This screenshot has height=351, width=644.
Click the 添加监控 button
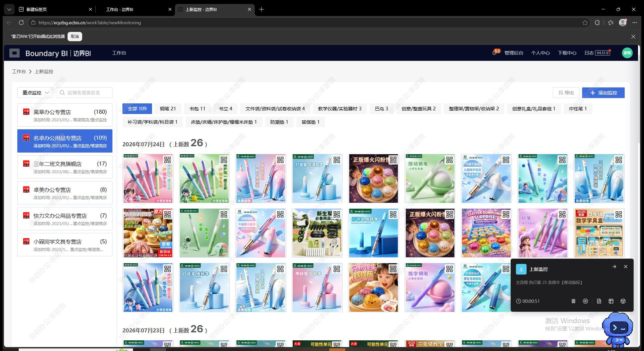point(603,93)
